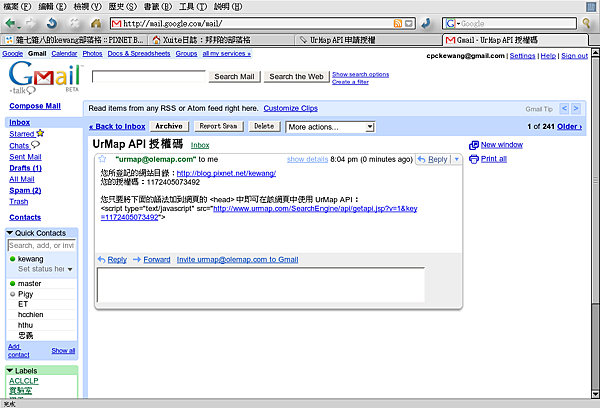Open the 檔案 (F) menu
Viewport: 600px width, 408px height.
coord(17,7)
